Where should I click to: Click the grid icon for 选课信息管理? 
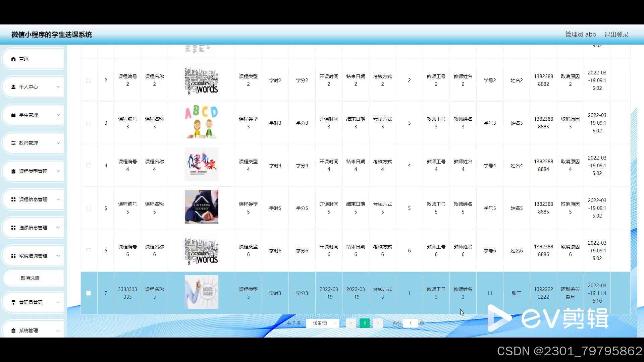(x=13, y=228)
